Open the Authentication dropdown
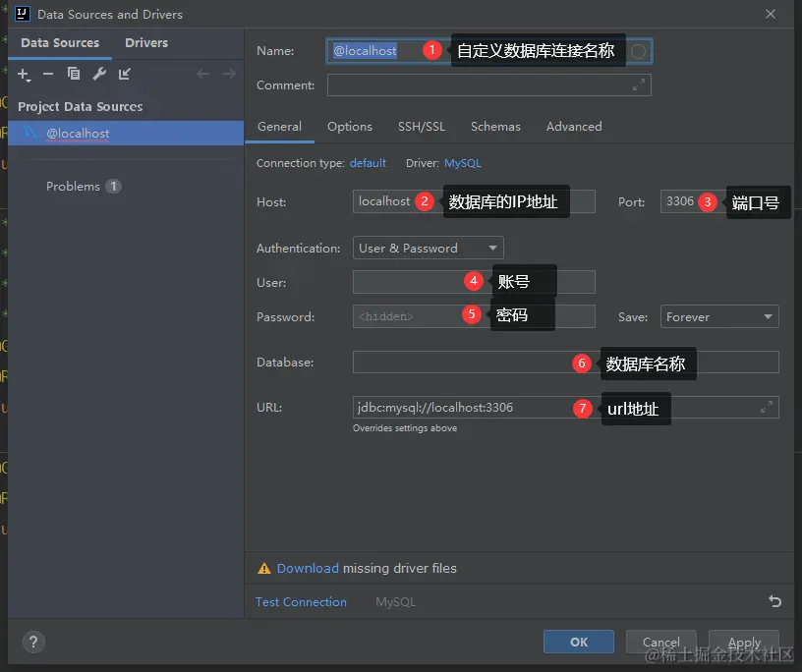Screen dimensions: 802x672 pyautogui.click(x=429, y=248)
